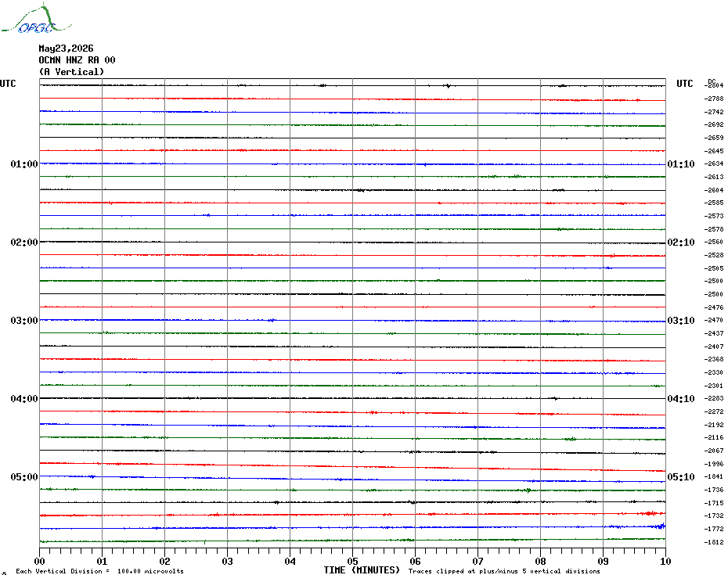Click the OCMN HNZ RA 00 station label
Image resolution: width=728 pixels, height=582 pixels.
(77, 60)
